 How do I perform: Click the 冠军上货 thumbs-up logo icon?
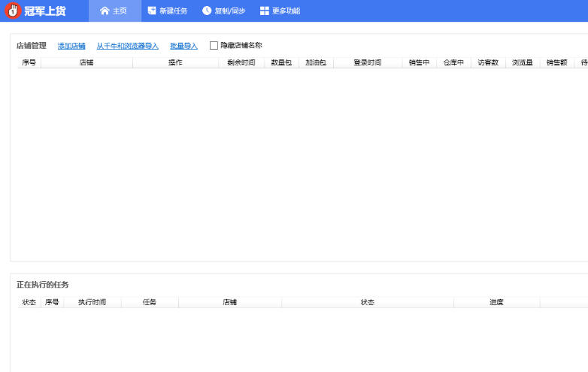tap(12, 11)
